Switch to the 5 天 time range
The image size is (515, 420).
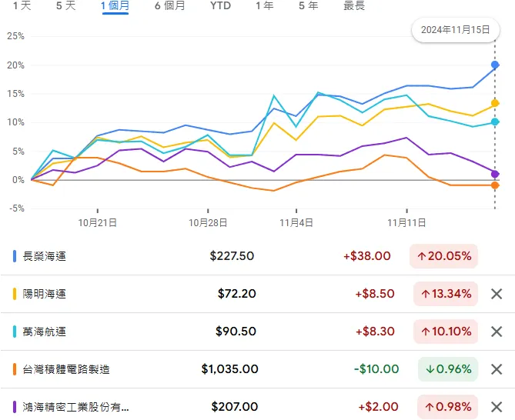[66, 5]
